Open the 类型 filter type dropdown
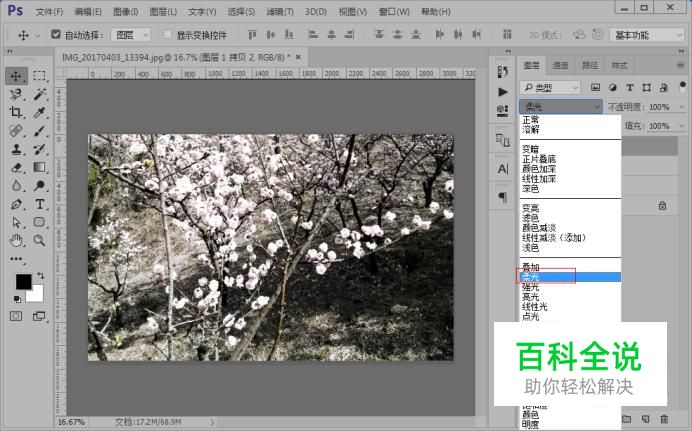Viewport: 692px width, 431px height. [x=550, y=88]
